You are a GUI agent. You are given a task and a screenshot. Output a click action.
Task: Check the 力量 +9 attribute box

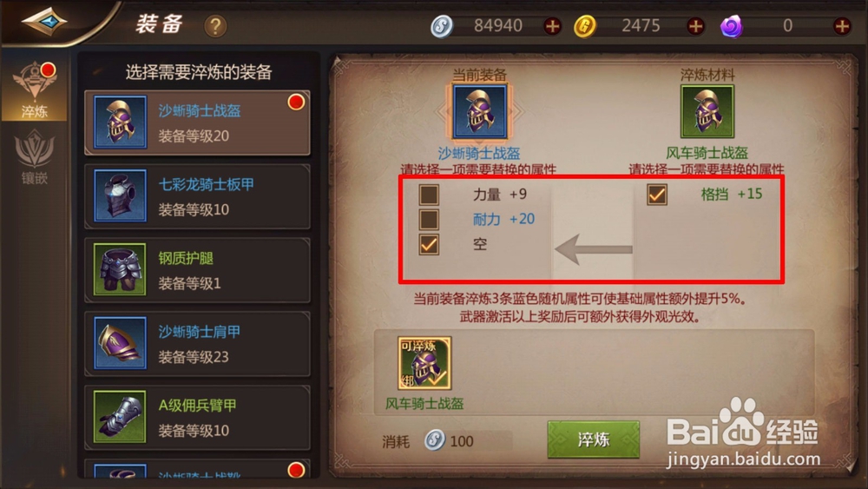(429, 195)
